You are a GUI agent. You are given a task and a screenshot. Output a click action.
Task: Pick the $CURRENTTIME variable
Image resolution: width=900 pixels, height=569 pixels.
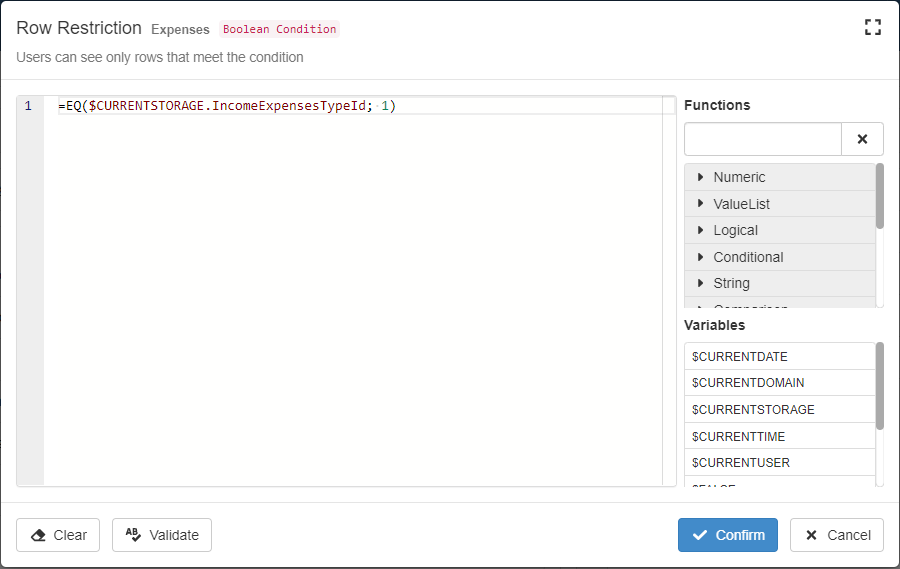click(x=738, y=436)
